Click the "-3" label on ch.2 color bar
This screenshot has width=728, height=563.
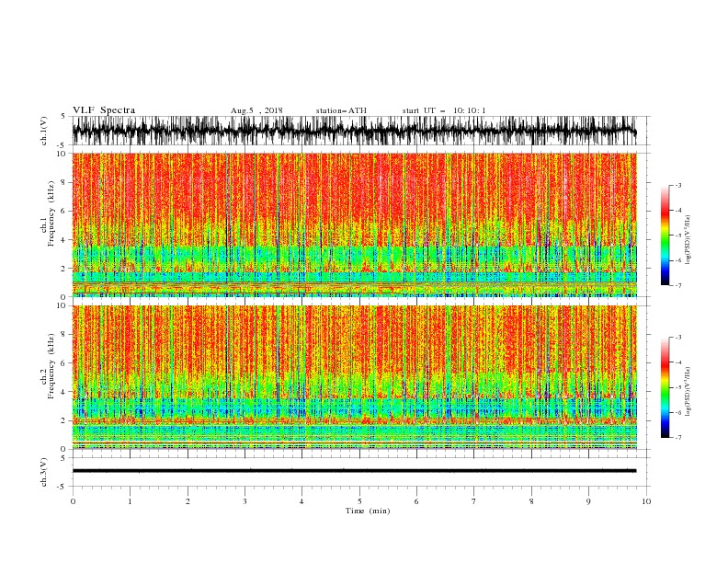pyautogui.click(x=677, y=338)
